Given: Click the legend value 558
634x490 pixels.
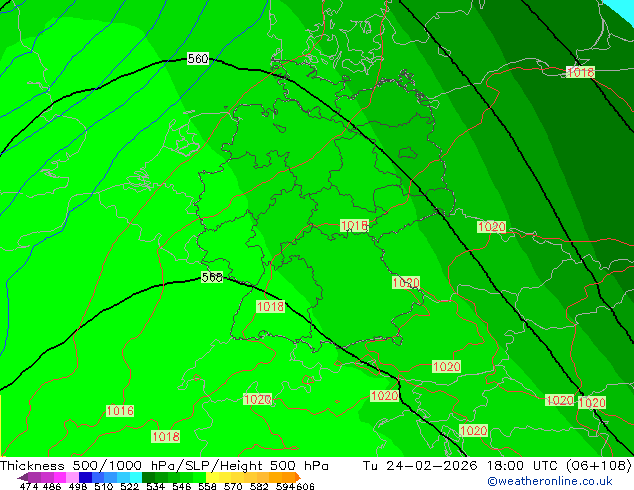Looking at the screenshot, I should tap(207, 486).
